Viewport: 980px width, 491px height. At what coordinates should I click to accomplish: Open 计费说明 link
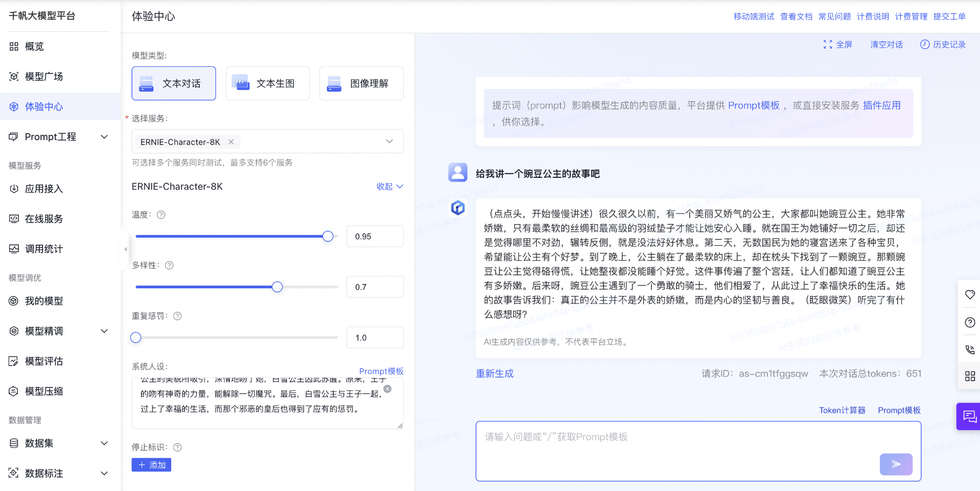click(x=873, y=16)
